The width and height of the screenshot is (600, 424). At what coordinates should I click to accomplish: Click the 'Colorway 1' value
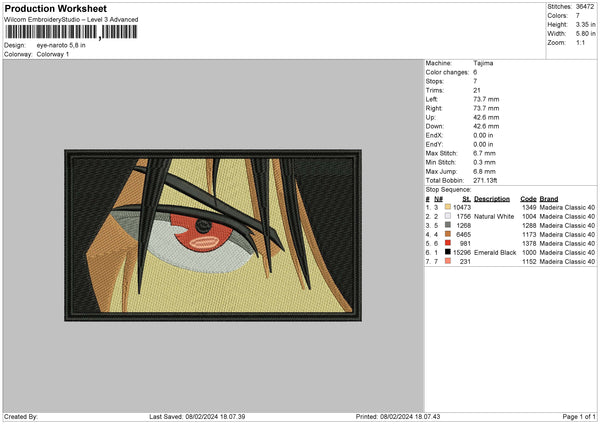pyautogui.click(x=53, y=54)
